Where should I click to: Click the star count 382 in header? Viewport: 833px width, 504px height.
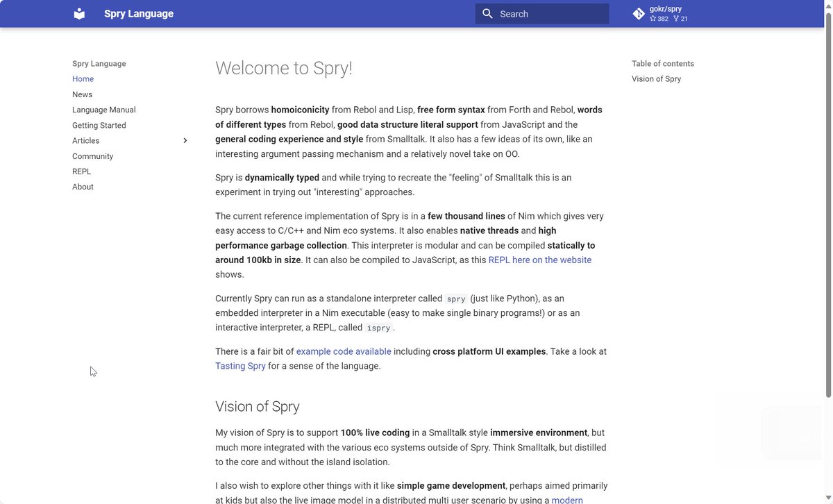click(x=659, y=19)
